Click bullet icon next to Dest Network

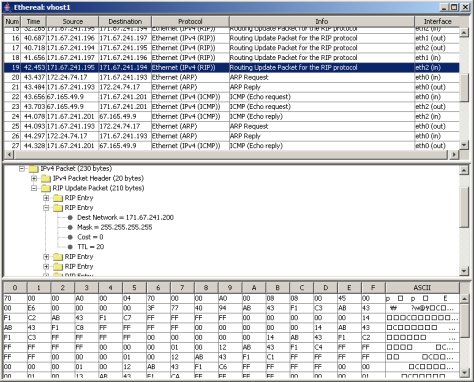[70, 218]
